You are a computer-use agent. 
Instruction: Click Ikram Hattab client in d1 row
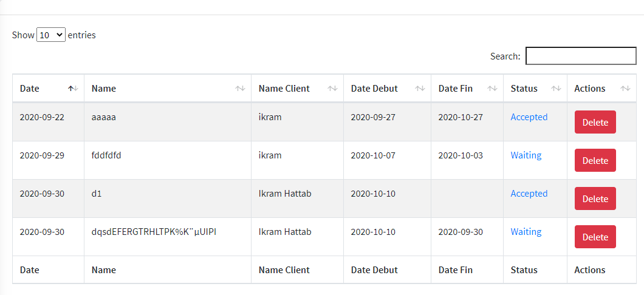point(284,194)
